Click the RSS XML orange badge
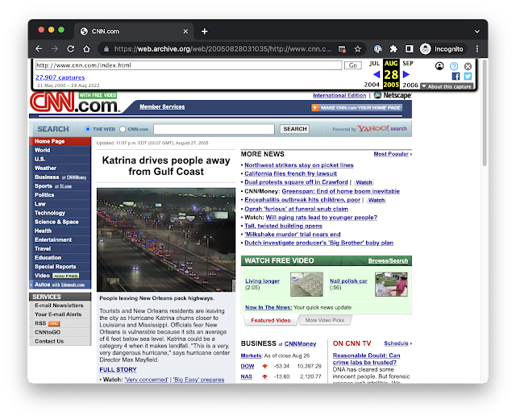 (54, 323)
